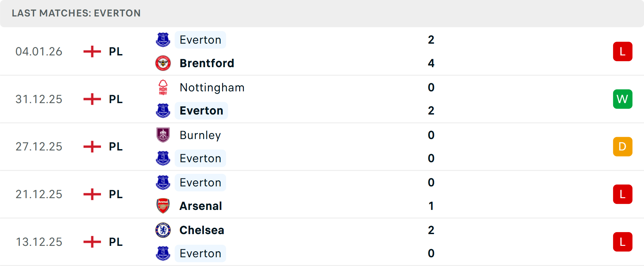This screenshot has height=266, width=644.
Task: Open the Arsenal team link
Action: pos(201,206)
